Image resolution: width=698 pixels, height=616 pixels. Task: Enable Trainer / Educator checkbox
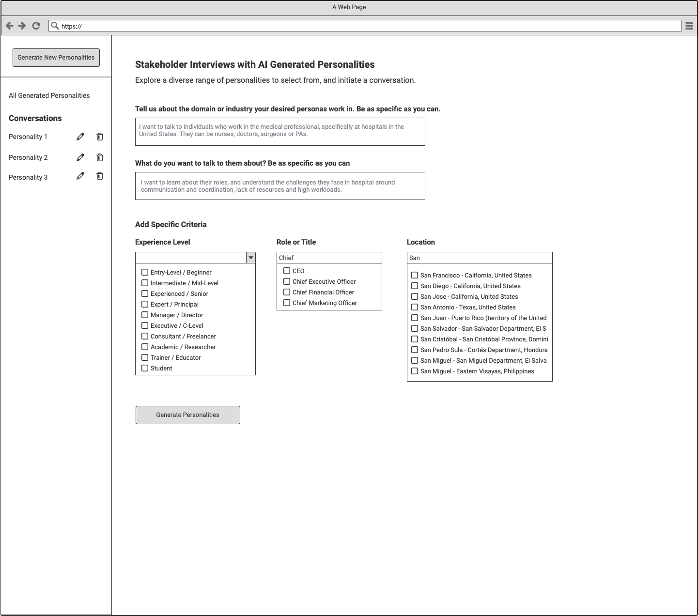145,357
